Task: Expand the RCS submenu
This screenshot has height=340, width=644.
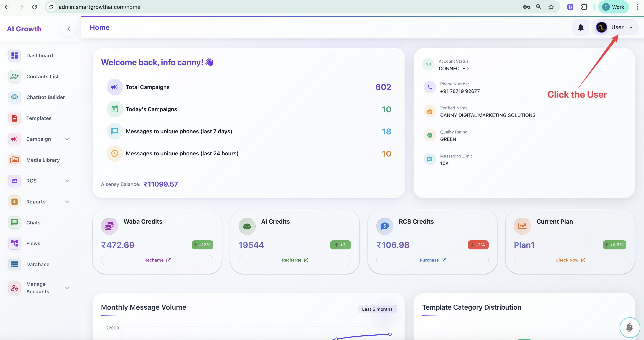Action: (67, 181)
